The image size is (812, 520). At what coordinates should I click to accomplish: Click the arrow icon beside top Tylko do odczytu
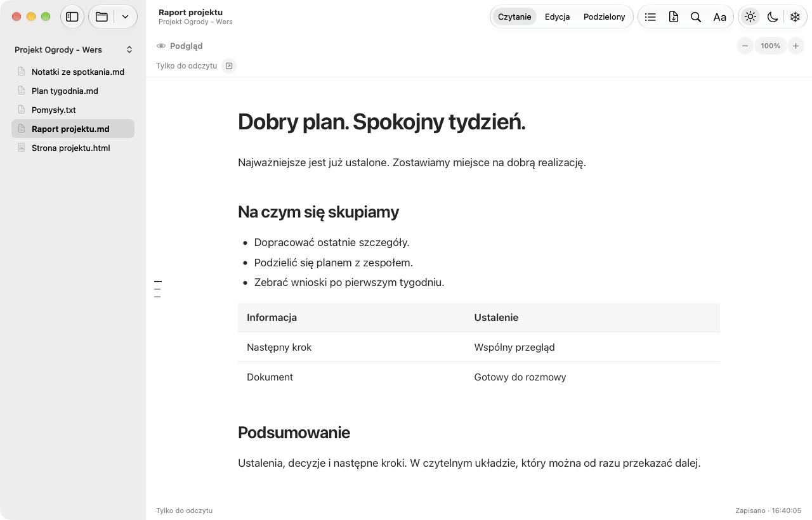[229, 66]
